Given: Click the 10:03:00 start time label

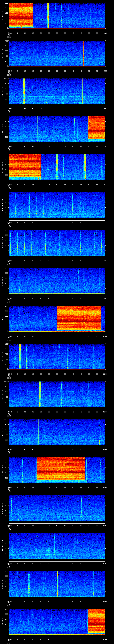Looking at the screenshot, I should click(9, 109).
